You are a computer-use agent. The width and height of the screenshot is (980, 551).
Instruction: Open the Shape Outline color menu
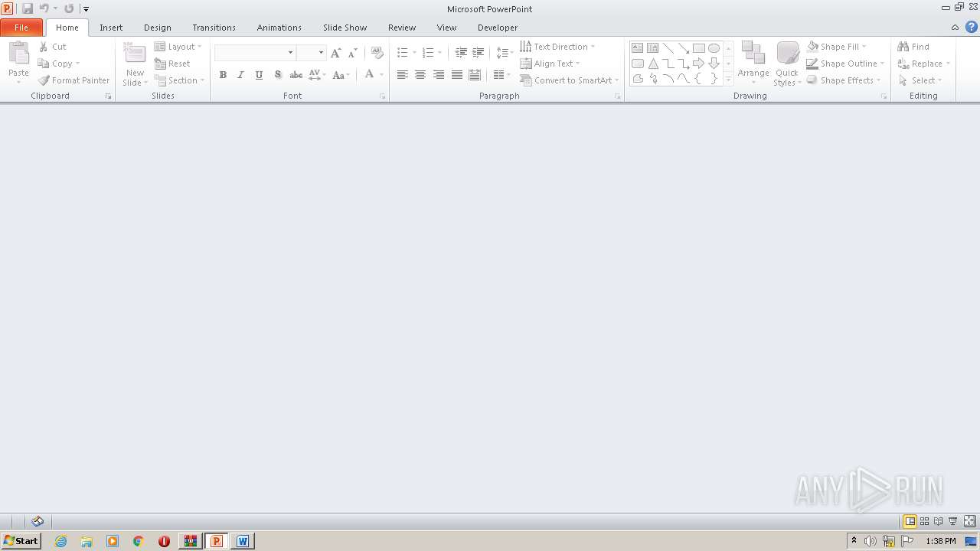point(845,64)
